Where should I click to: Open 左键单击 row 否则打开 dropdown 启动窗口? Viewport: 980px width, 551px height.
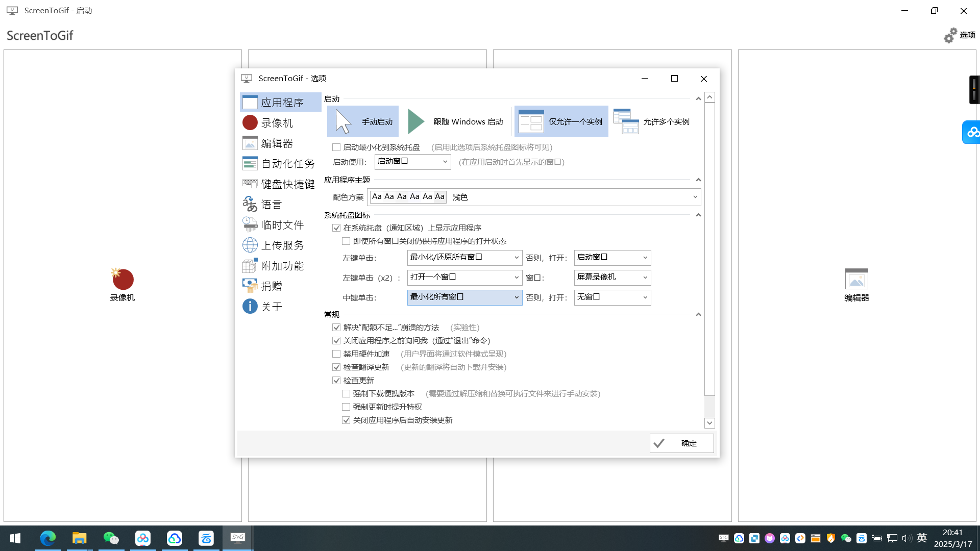click(x=612, y=258)
